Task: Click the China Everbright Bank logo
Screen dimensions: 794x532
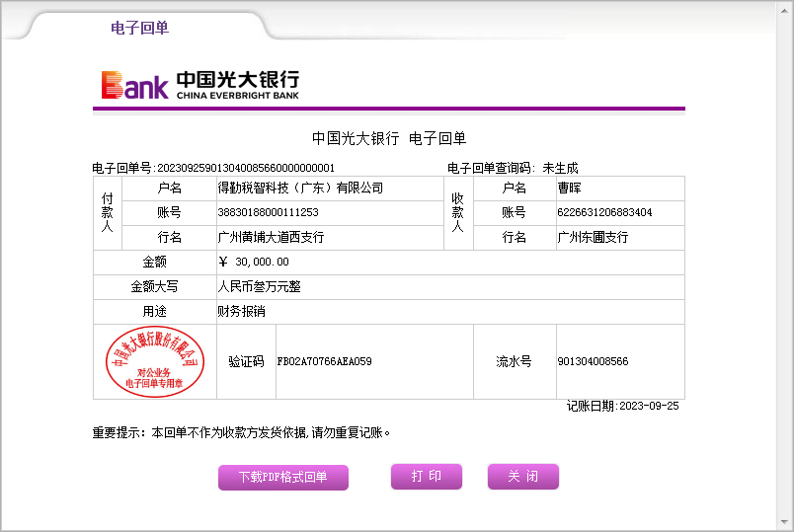Action: coord(200,85)
